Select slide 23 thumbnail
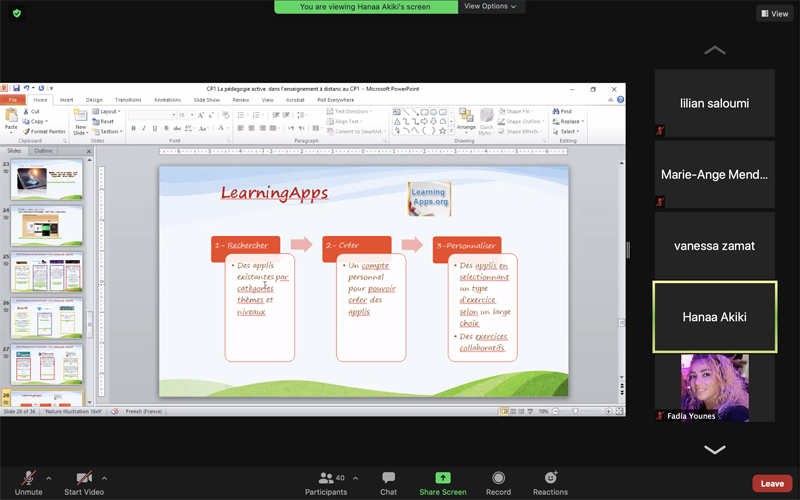The width and height of the screenshot is (800, 500). (x=46, y=180)
